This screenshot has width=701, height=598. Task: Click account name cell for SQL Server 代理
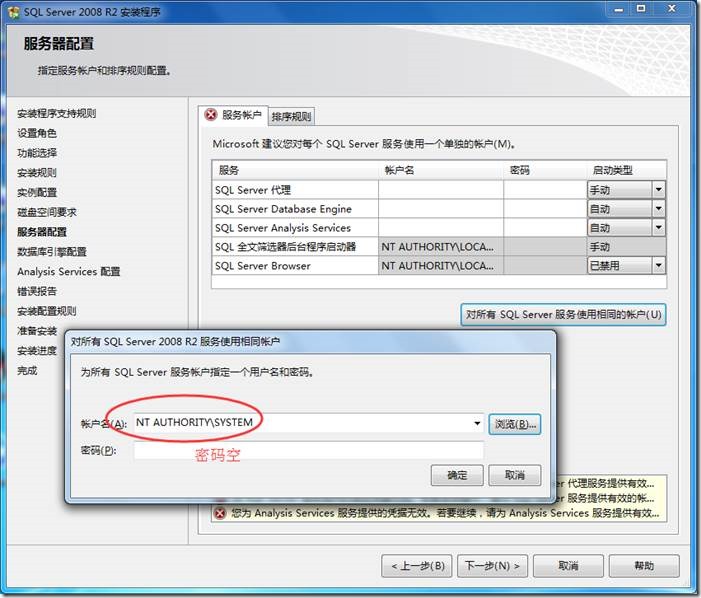coord(441,190)
